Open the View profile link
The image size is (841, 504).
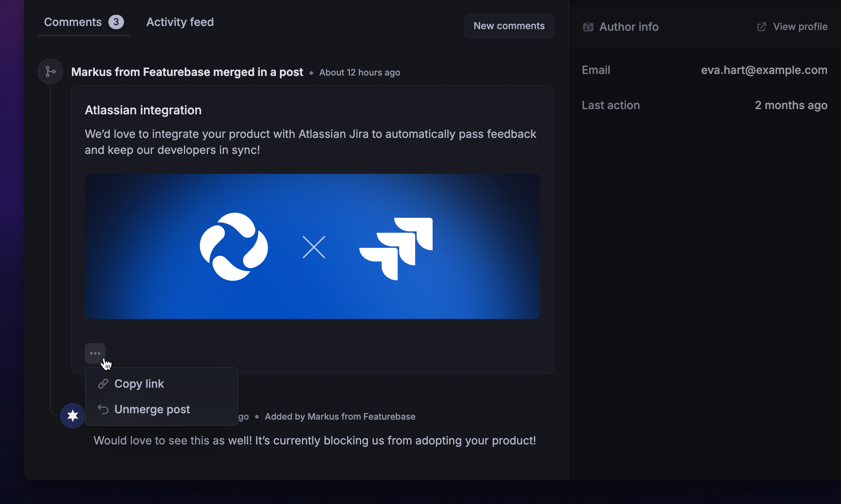(792, 27)
